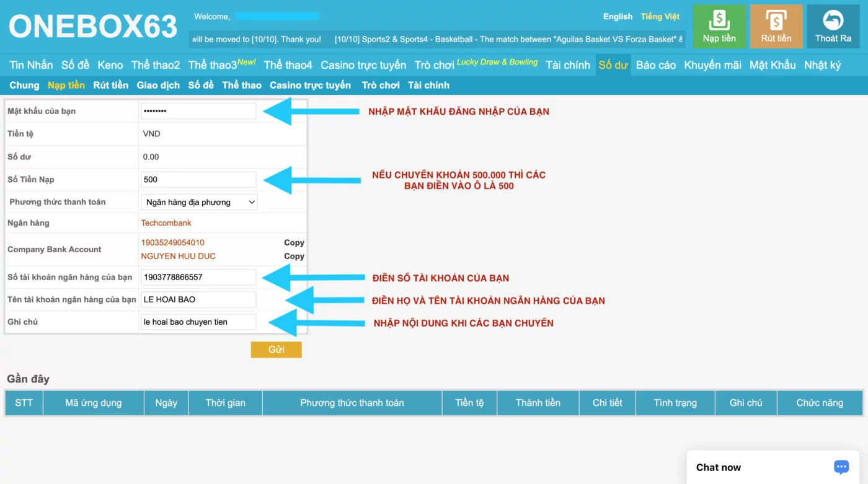This screenshot has width=868, height=484.
Task: Click the password input field
Action: pyautogui.click(x=198, y=112)
